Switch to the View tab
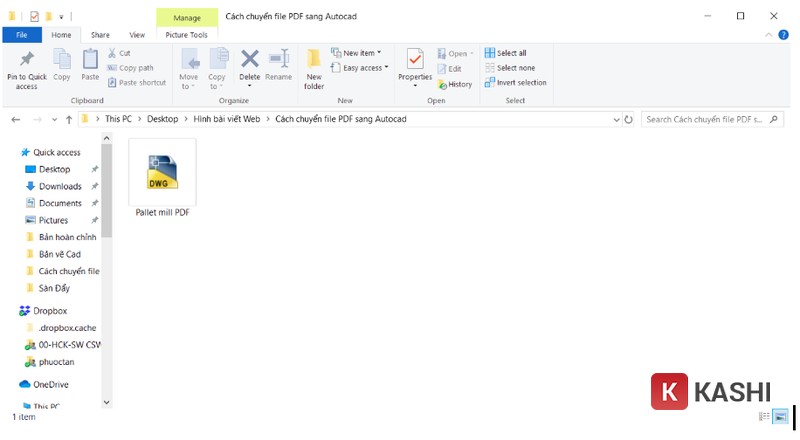800x440 pixels. pos(137,35)
